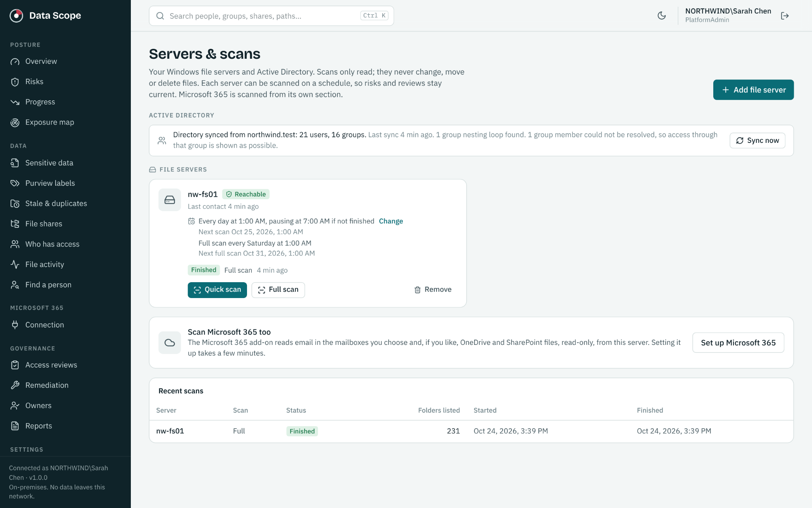Click the Purview labels tag icon
Image resolution: width=812 pixels, height=508 pixels.
15,183
